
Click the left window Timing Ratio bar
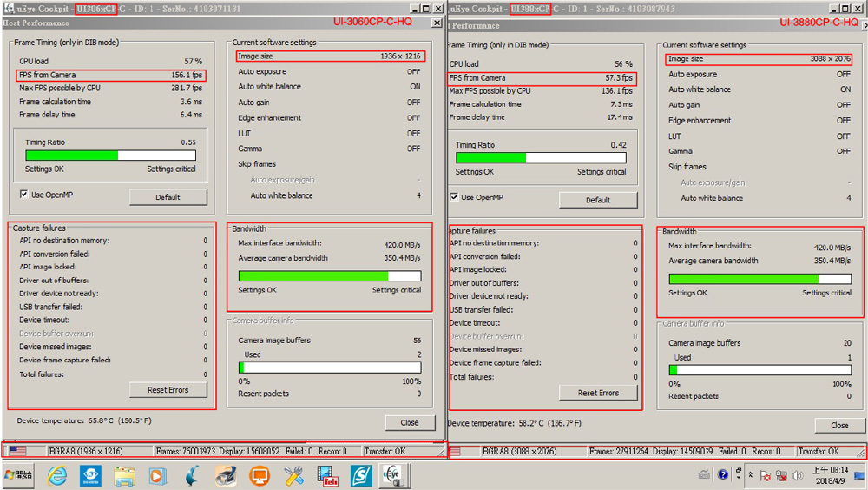point(109,156)
